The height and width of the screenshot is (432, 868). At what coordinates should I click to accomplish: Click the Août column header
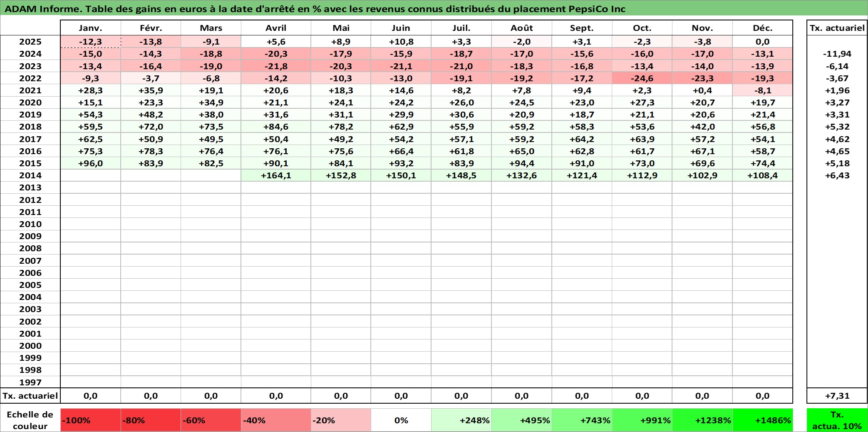point(521,28)
